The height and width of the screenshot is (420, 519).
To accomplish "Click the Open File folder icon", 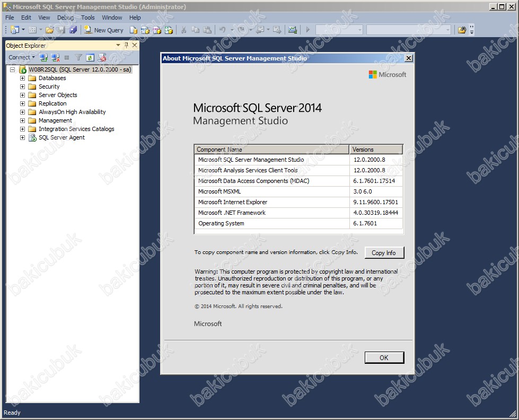I will click(50, 30).
